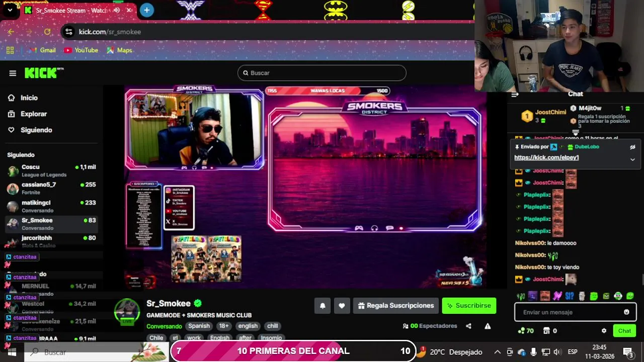Open the Gmail bookmark
Screen dimensions: 644x362
[42, 50]
